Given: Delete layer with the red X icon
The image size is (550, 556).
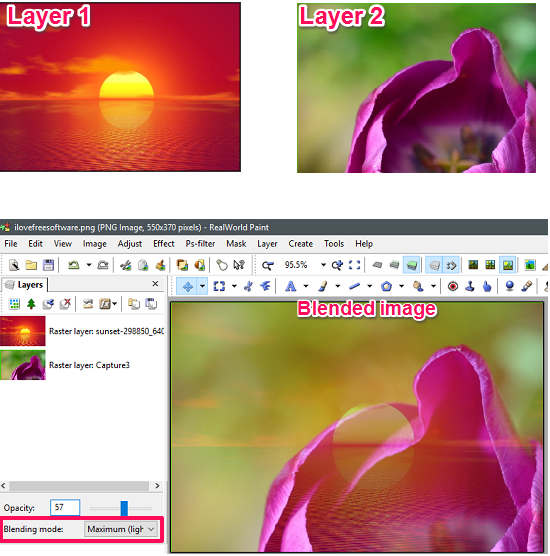Looking at the screenshot, I should (x=65, y=304).
